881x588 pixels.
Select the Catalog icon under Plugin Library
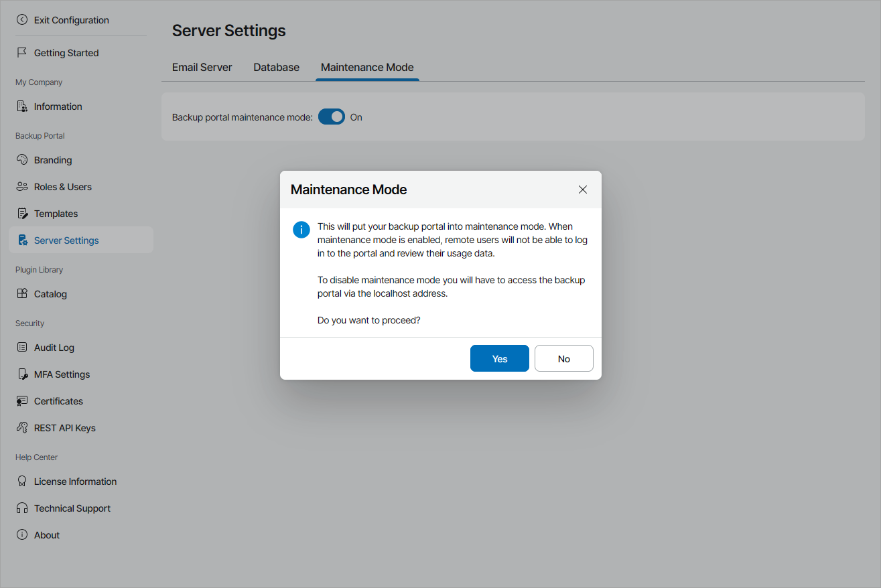(x=22, y=293)
